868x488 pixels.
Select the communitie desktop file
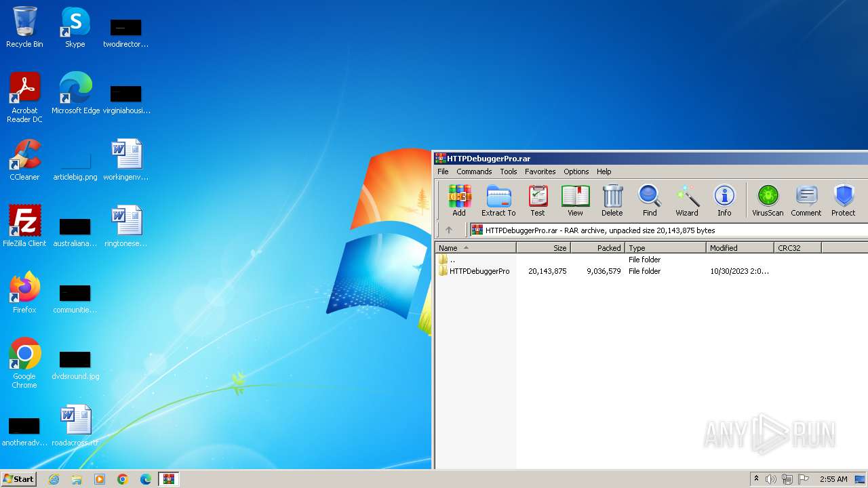point(75,298)
